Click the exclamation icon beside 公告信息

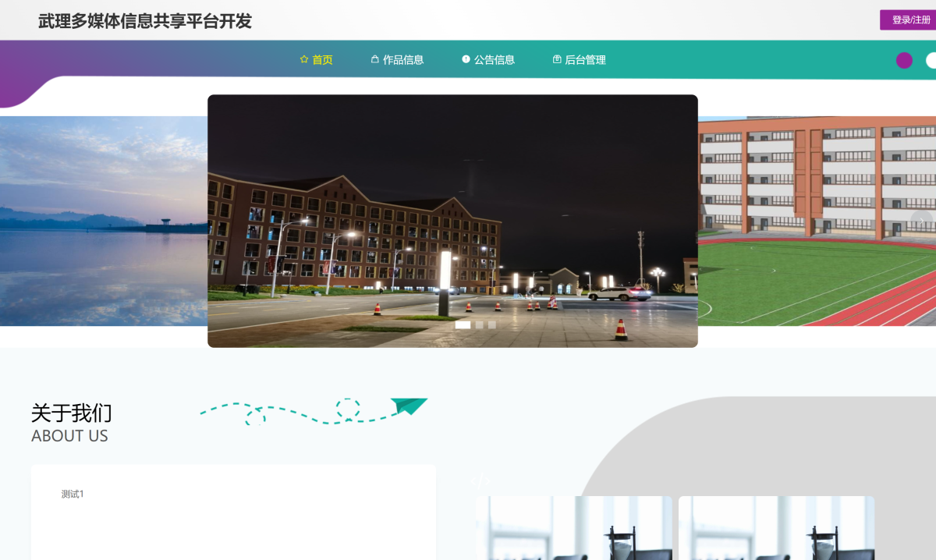pyautogui.click(x=466, y=60)
